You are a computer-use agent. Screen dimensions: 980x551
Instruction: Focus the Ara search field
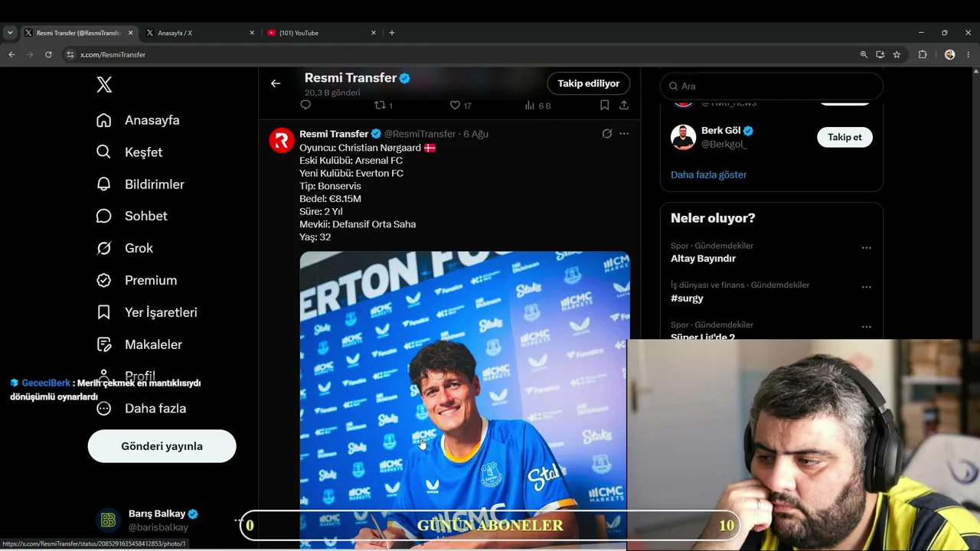pyautogui.click(x=772, y=86)
